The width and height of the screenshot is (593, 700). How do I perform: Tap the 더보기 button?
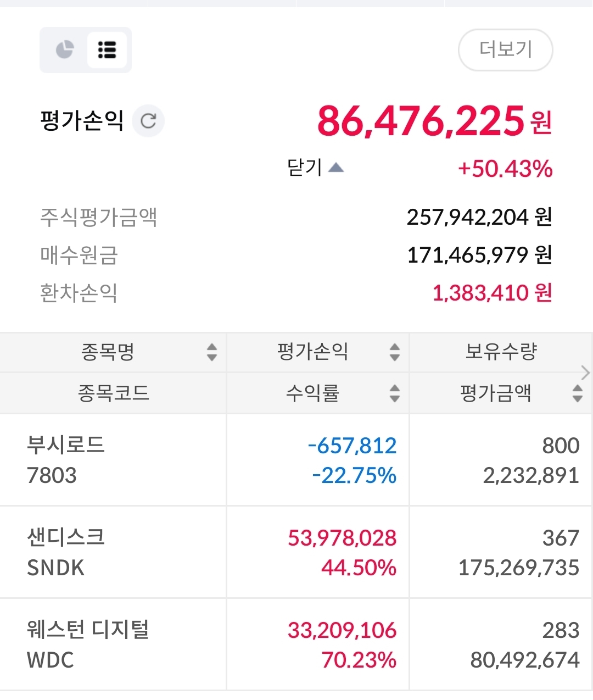coord(505,50)
